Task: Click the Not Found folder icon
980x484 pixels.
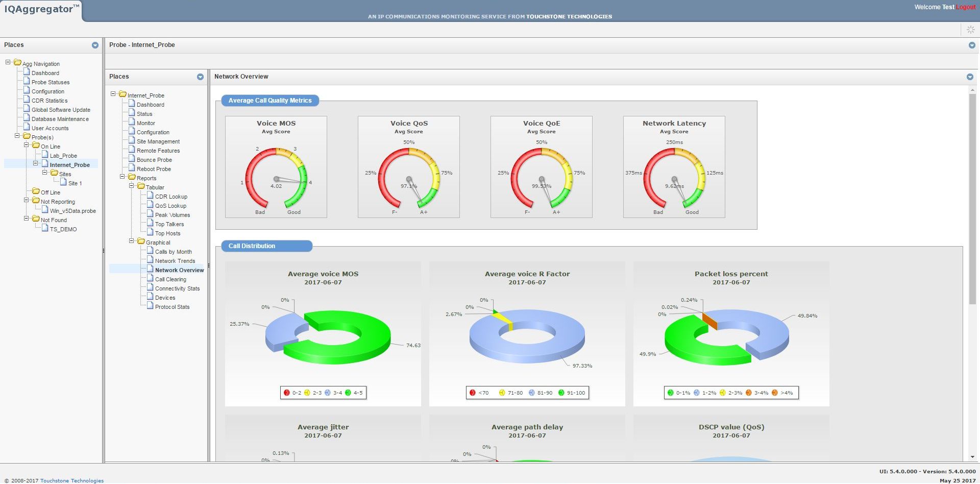Action: point(36,219)
